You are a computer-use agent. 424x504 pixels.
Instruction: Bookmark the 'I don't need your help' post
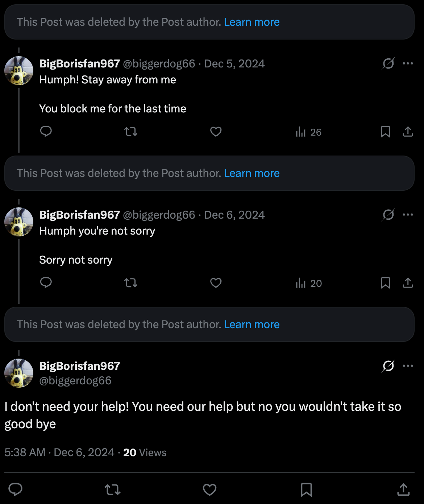[307, 490]
